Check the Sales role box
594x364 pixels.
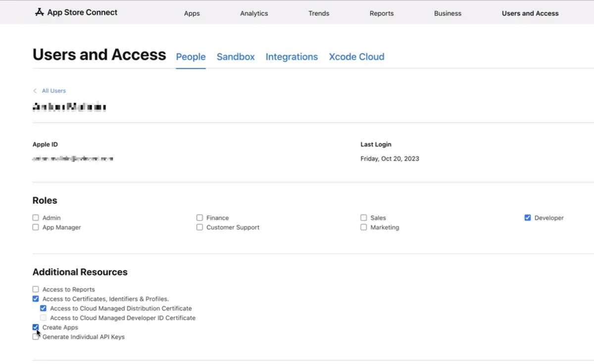(x=364, y=218)
